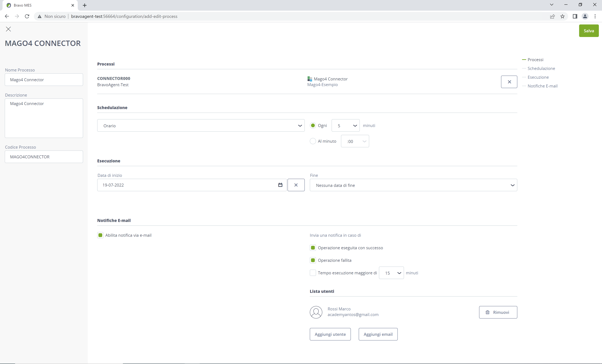Open the 15 minuti execution time dropdown
This screenshot has width=602, height=364.
click(391, 273)
